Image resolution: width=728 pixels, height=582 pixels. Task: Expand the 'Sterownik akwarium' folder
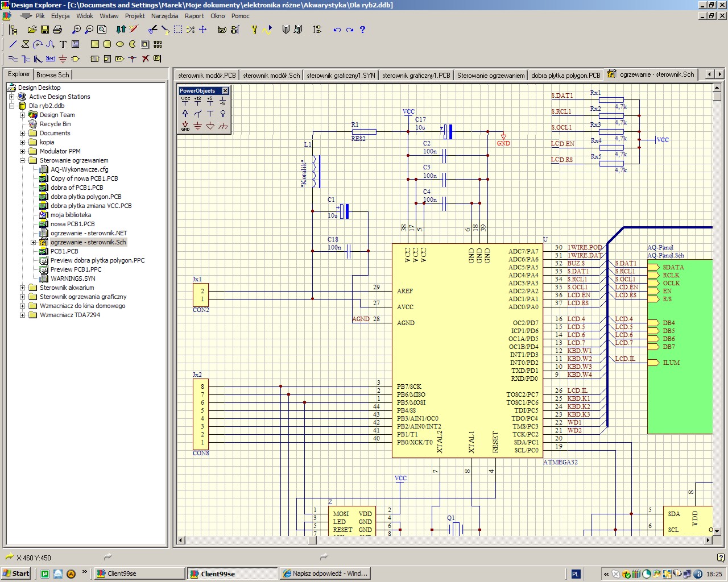click(23, 288)
